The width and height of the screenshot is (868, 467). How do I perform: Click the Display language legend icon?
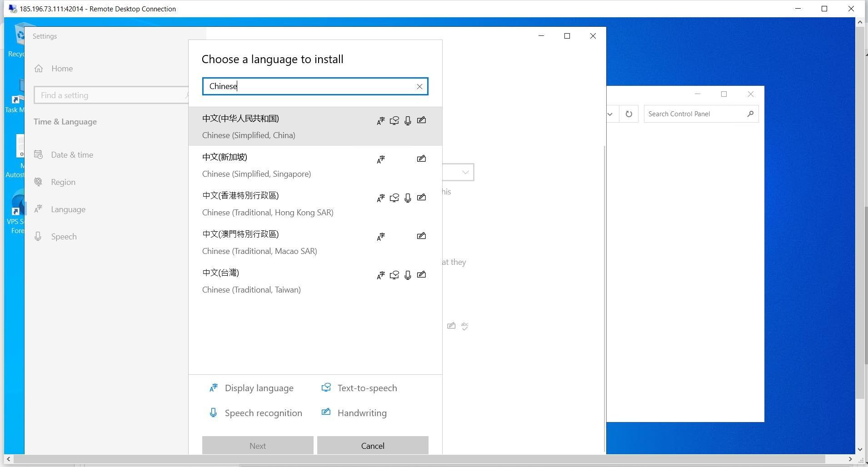tap(213, 388)
